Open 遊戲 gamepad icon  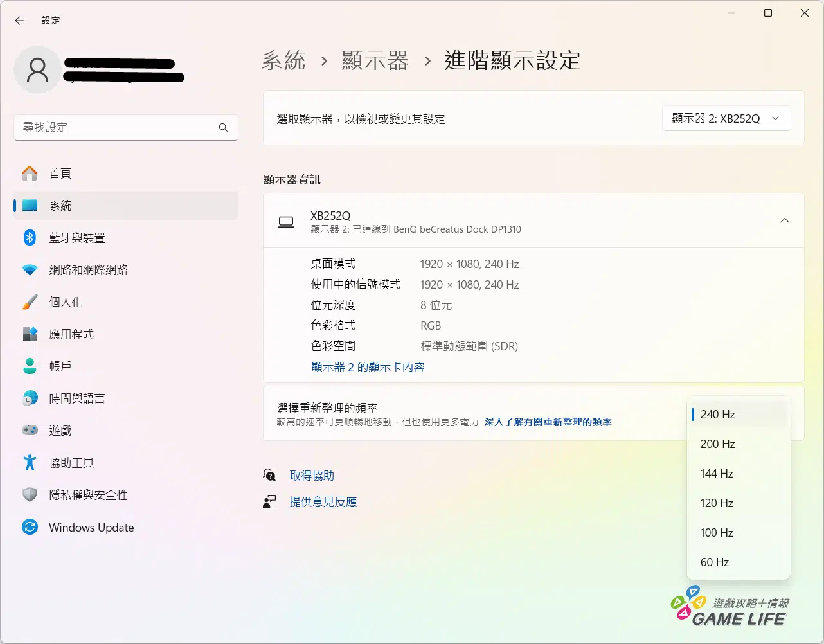[30, 431]
